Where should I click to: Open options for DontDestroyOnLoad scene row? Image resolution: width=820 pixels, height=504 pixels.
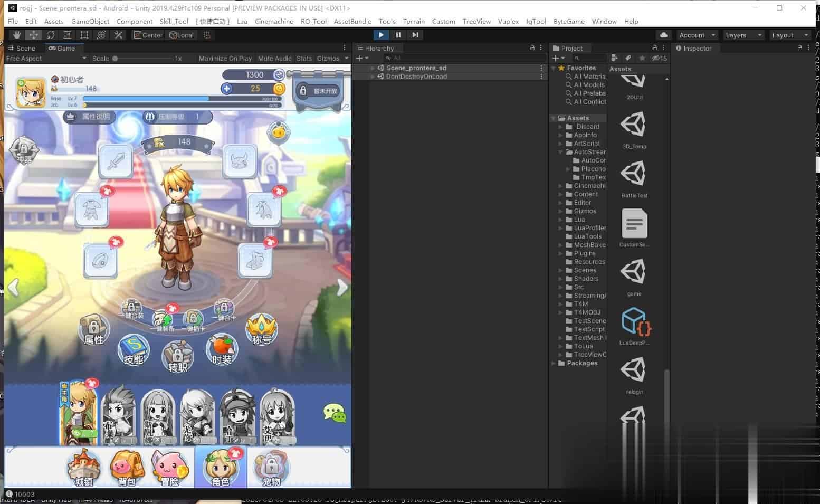[541, 77]
